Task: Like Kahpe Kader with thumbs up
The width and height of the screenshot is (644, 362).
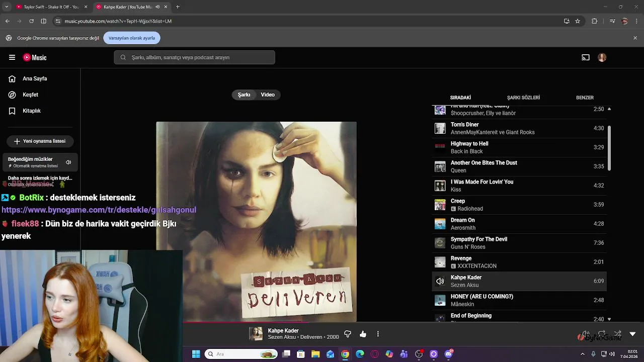Action: (x=363, y=334)
